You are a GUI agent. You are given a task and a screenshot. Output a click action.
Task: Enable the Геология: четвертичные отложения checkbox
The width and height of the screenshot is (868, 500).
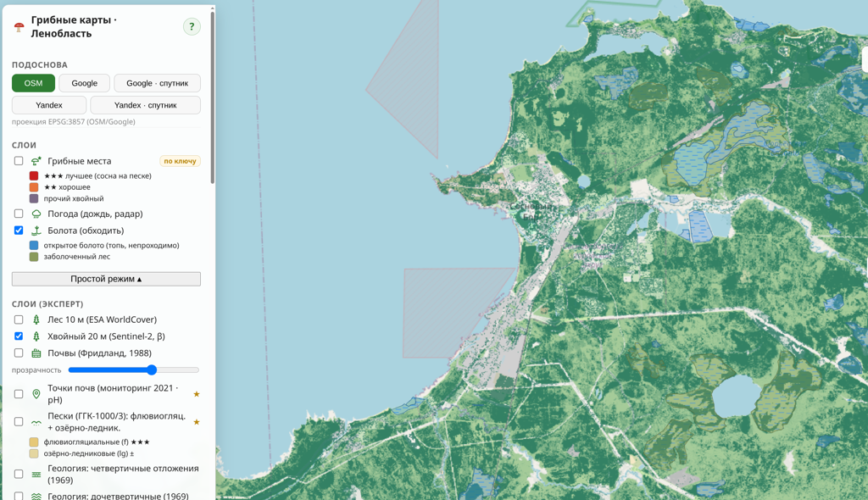[x=19, y=474]
